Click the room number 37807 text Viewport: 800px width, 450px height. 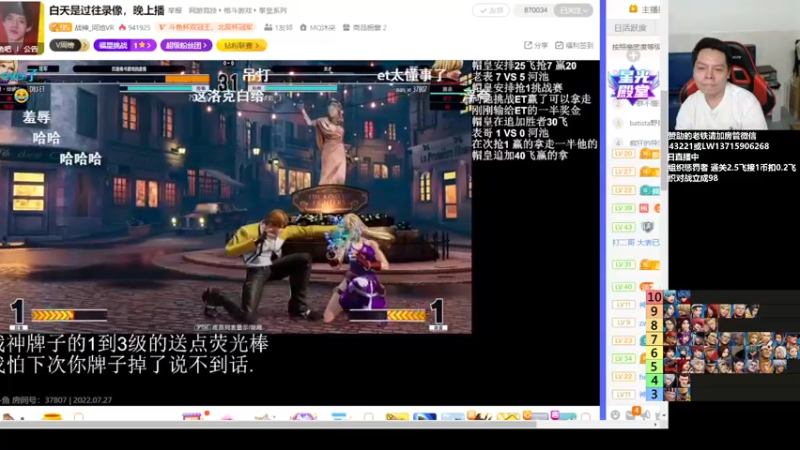pos(55,400)
